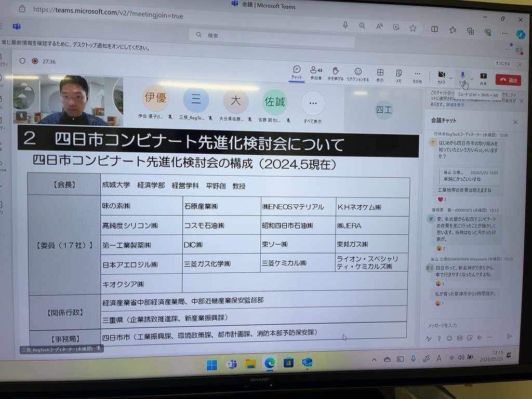Select the 佐誠 participant avatar

pyautogui.click(x=275, y=102)
